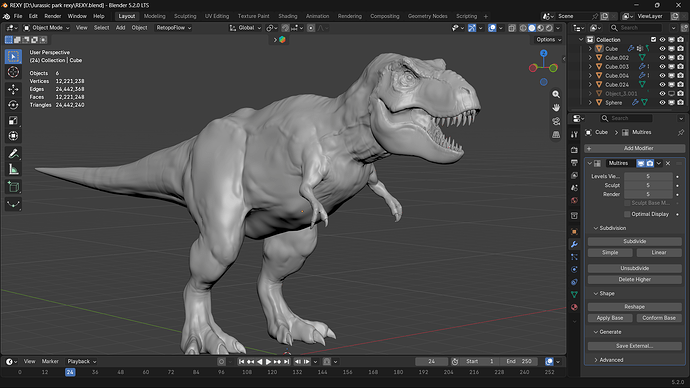Screen dimensions: 690x388
Task: Click the viewport zoom magnifier icon
Action: click(556, 95)
